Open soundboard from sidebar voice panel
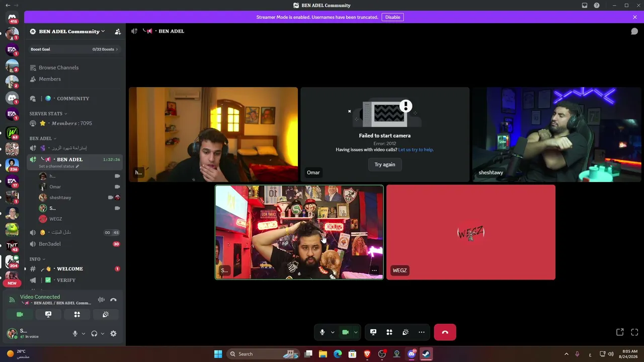This screenshot has height=362, width=644. [106, 314]
